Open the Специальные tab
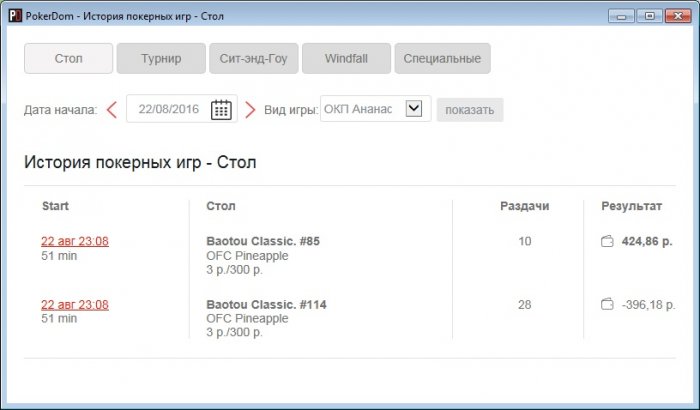This screenshot has width=700, height=410. point(442,59)
